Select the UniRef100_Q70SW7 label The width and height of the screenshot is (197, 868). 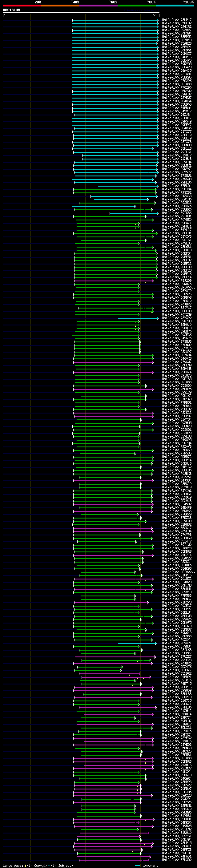click(x=176, y=362)
